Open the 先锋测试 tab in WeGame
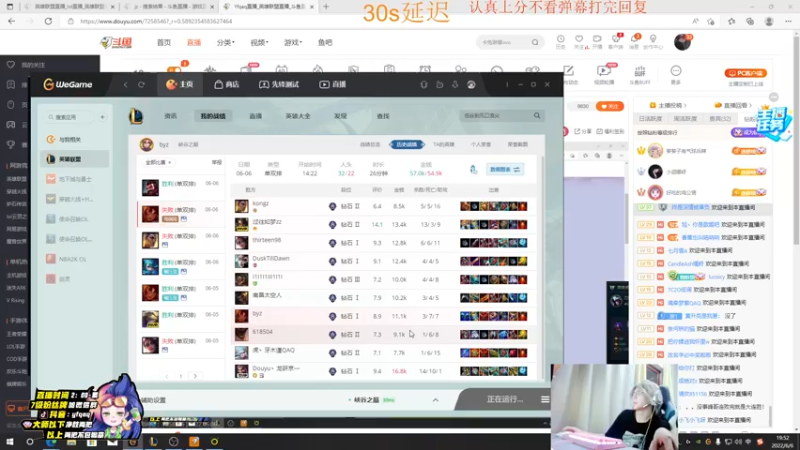Screen dimensions: 800x450 pos(279,84)
